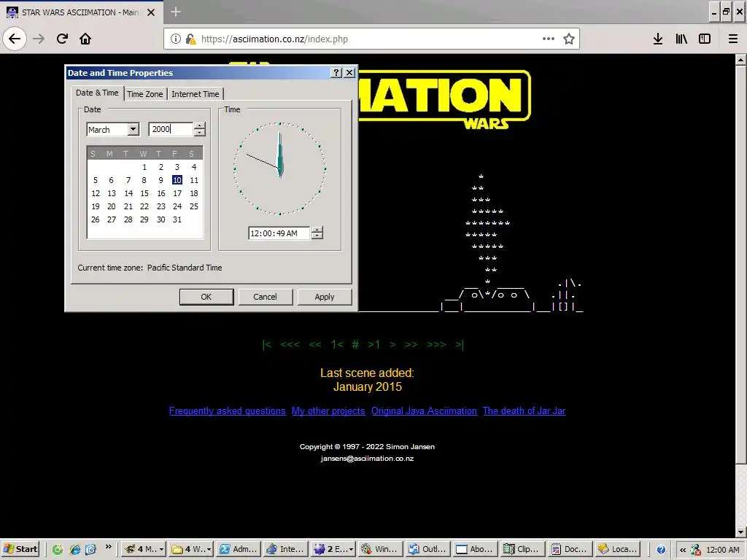Open the browser home page icon
This screenshot has width=747, height=560.
[x=85, y=39]
